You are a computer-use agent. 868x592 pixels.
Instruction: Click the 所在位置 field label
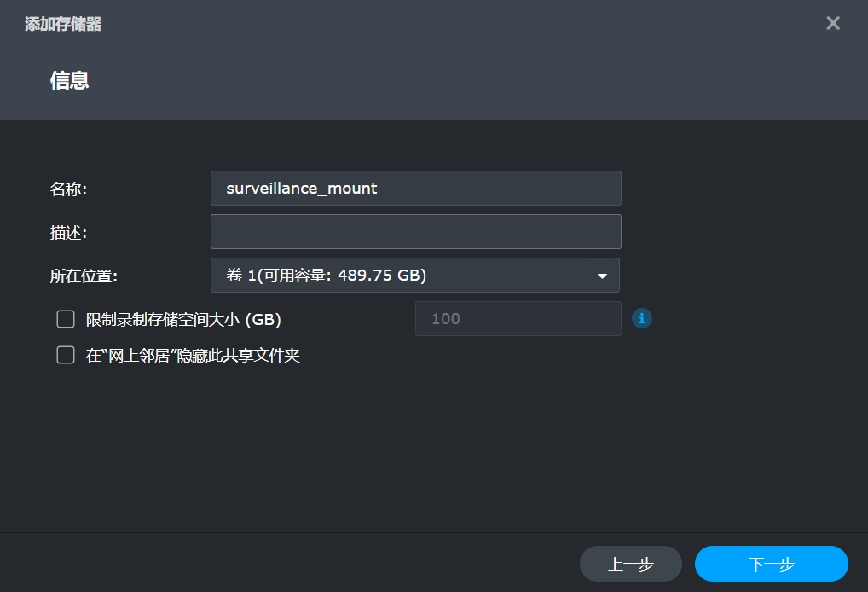(x=84, y=276)
